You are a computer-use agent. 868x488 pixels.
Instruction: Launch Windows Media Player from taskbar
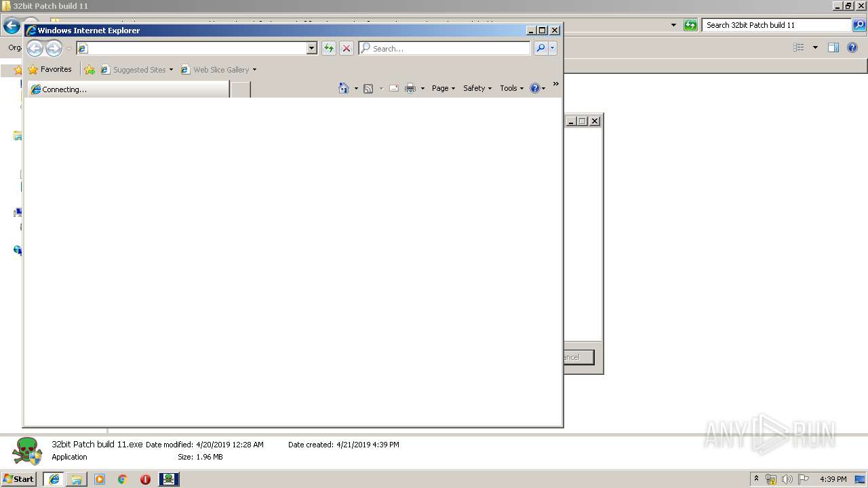pos(100,479)
